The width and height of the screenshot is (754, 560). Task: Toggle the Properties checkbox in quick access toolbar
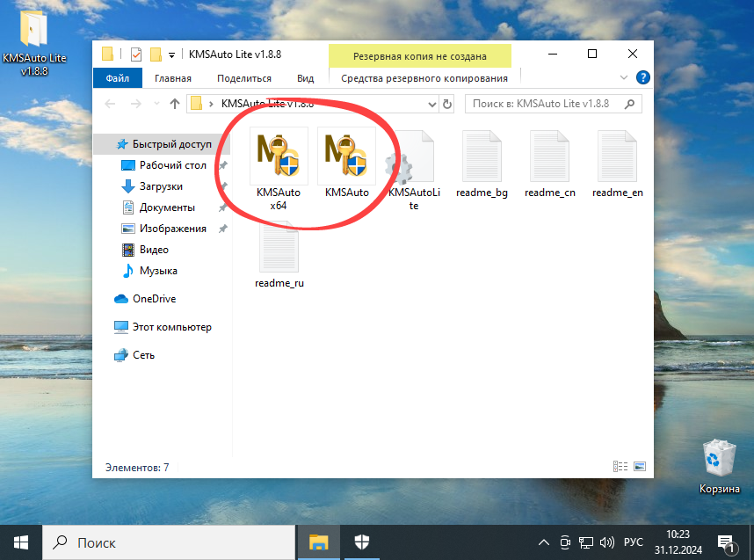click(135, 54)
